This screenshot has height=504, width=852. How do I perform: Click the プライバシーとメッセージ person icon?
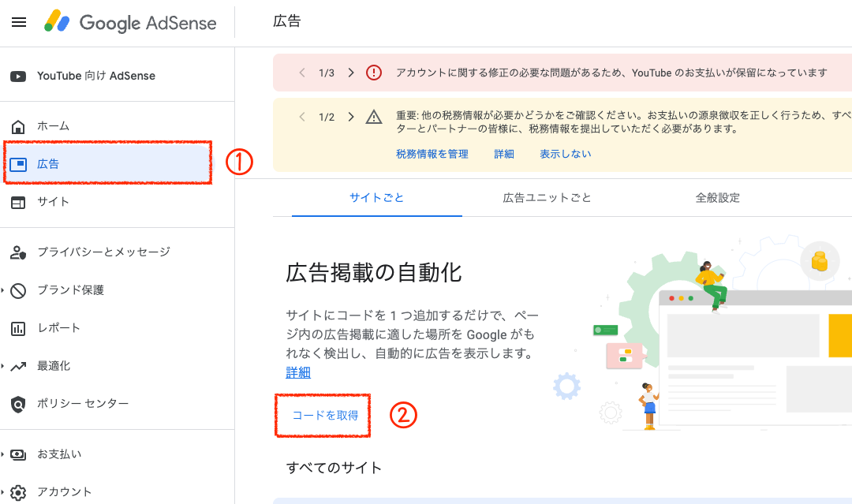[x=18, y=252]
